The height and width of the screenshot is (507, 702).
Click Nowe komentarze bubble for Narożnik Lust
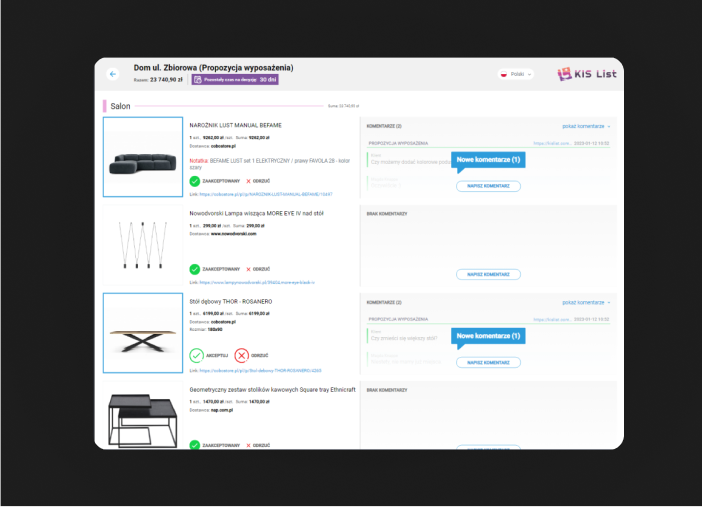(488, 160)
